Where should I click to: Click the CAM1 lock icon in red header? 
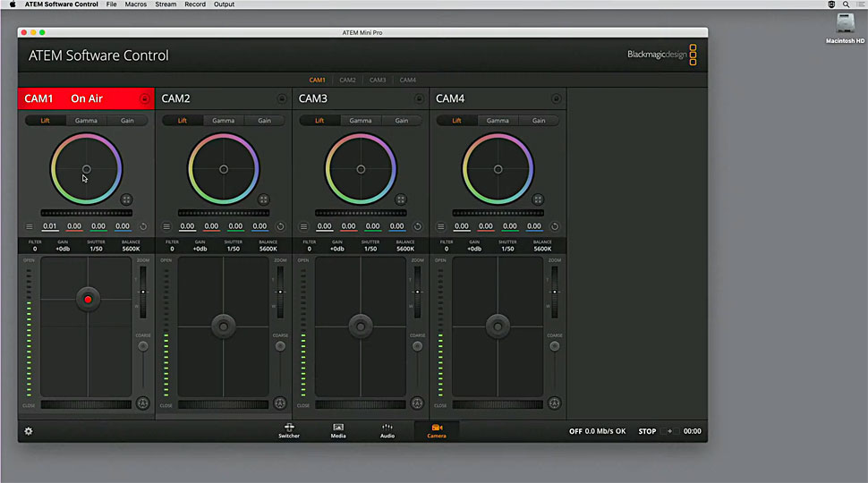pyautogui.click(x=144, y=99)
